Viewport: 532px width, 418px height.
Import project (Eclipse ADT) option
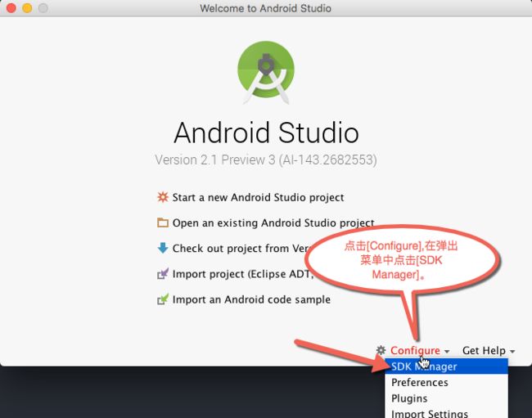click(243, 274)
